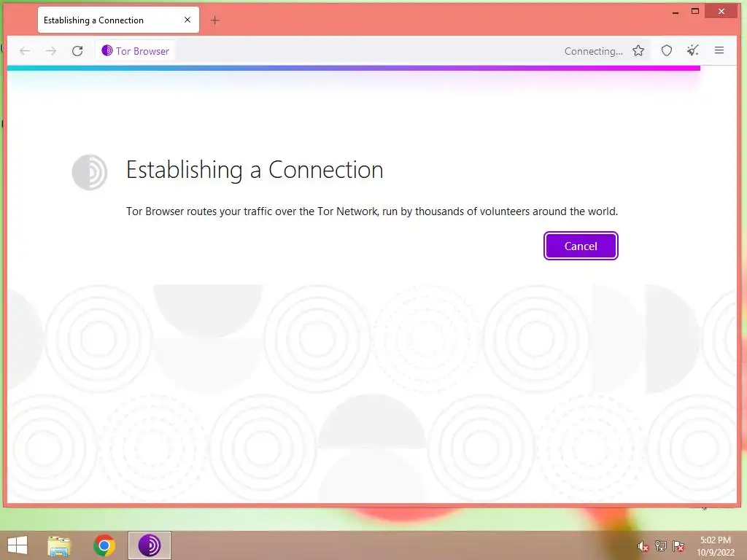Open the Windows Start menu
The image size is (747, 560).
(x=18, y=545)
